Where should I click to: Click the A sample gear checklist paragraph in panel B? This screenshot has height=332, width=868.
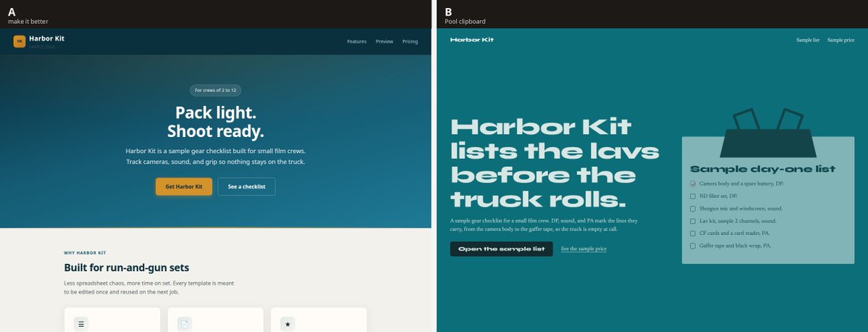[x=544, y=225]
